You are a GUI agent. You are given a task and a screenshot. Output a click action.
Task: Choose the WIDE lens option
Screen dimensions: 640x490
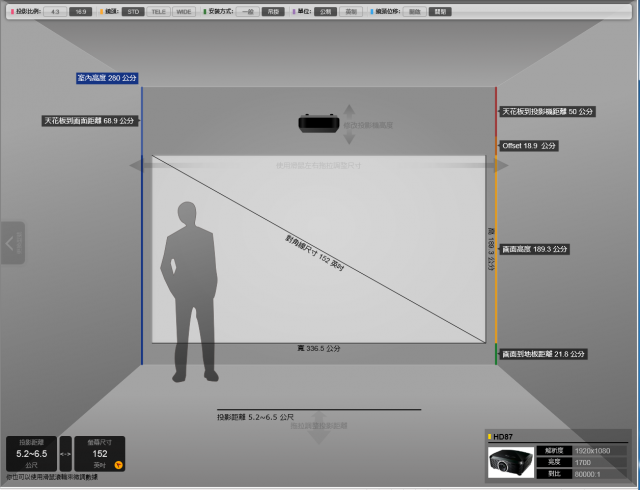184,11
